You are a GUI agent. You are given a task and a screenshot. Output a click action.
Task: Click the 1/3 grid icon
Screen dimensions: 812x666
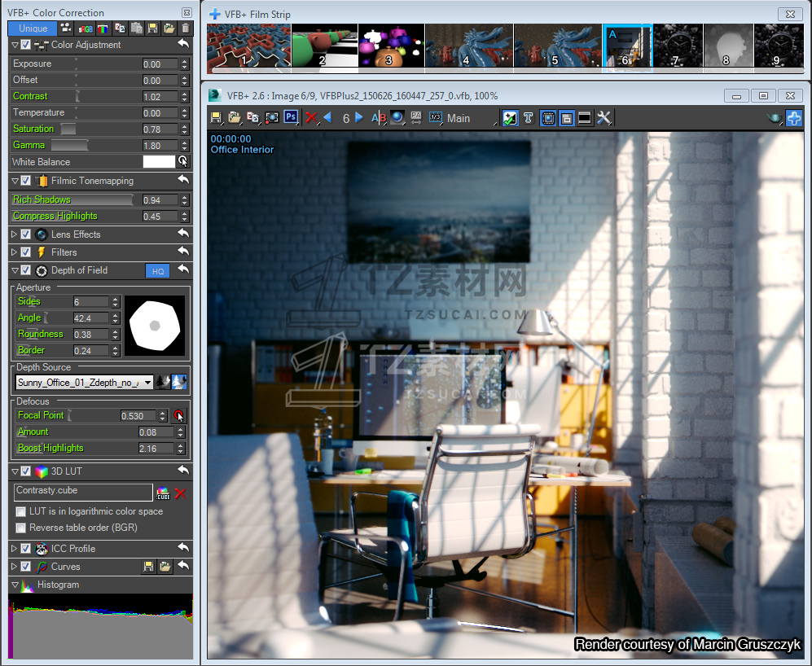pyautogui.click(x=436, y=117)
